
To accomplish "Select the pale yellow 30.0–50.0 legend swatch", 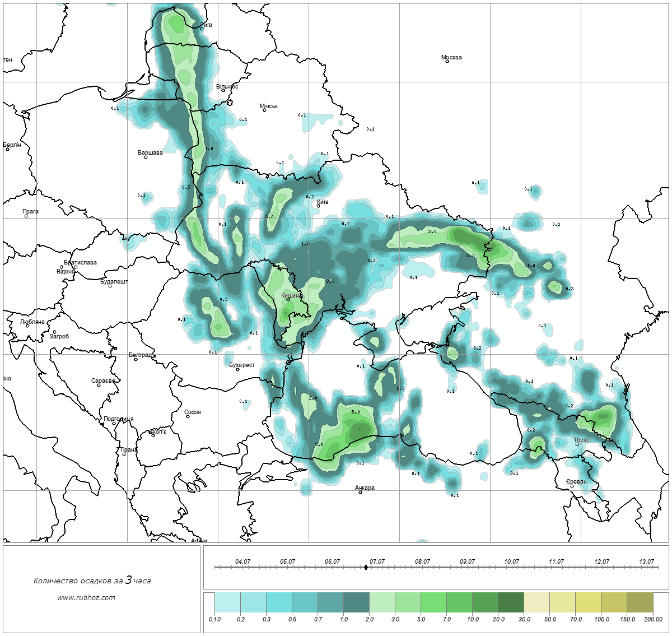I will pos(536,603).
